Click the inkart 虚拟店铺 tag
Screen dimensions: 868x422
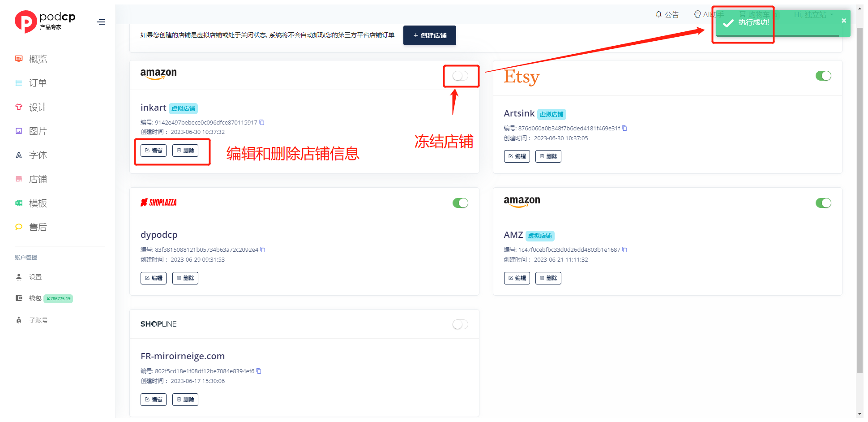pyautogui.click(x=183, y=108)
